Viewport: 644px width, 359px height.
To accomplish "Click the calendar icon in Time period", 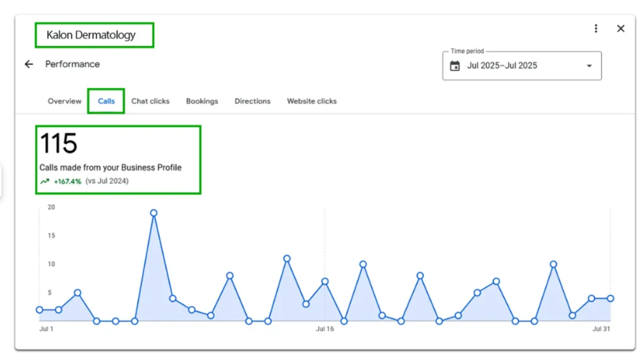I will (455, 66).
